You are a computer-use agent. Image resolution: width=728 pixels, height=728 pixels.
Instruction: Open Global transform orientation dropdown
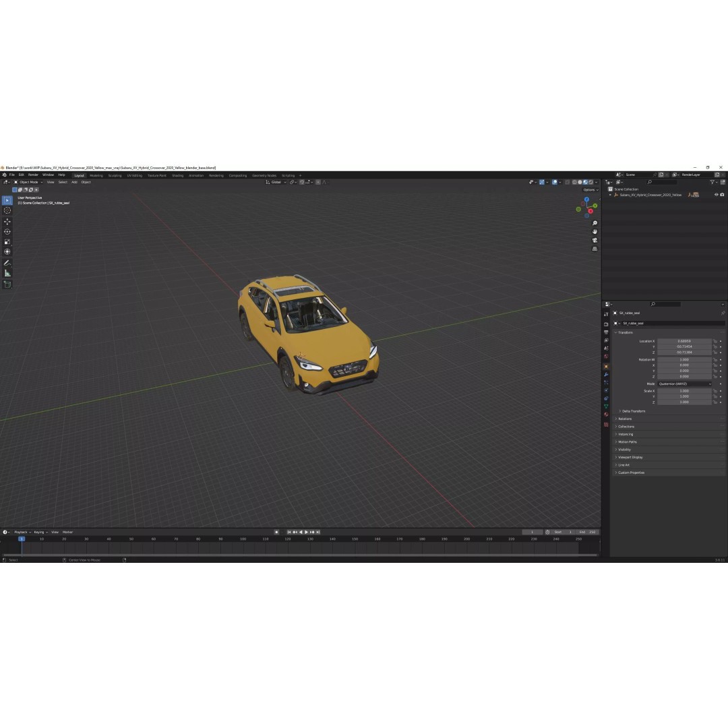276,182
